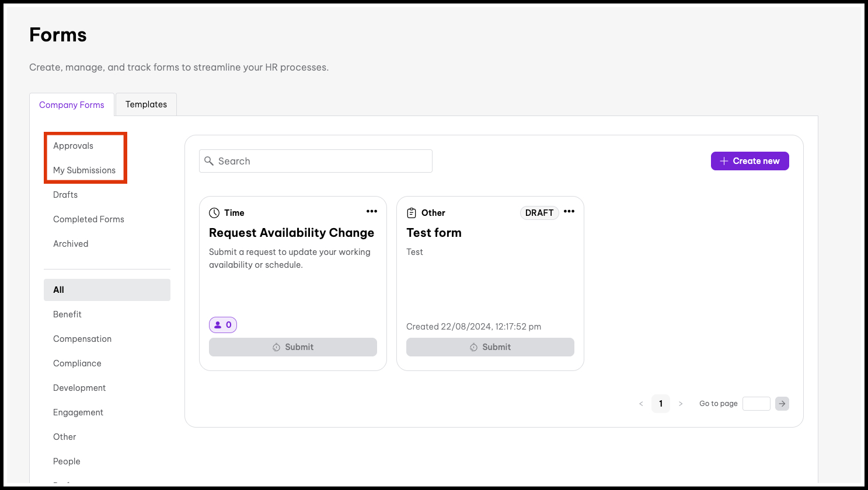Select page 1 in the pagination control
Viewport: 868px width, 490px height.
click(x=661, y=403)
